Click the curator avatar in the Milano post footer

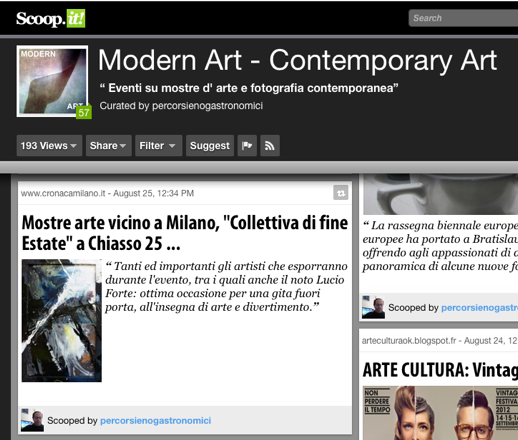[x=32, y=421]
